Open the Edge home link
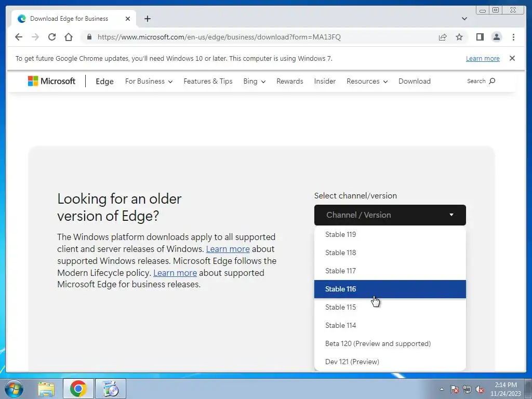532x399 pixels. (x=104, y=82)
